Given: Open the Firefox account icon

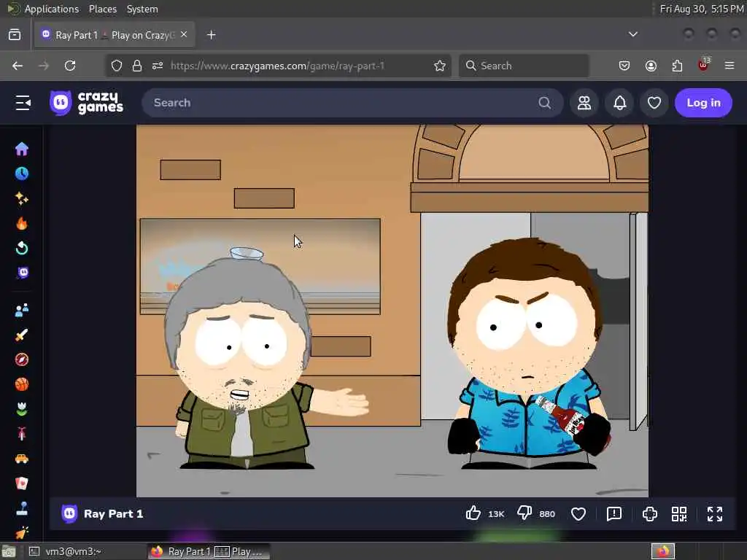Looking at the screenshot, I should (x=651, y=66).
